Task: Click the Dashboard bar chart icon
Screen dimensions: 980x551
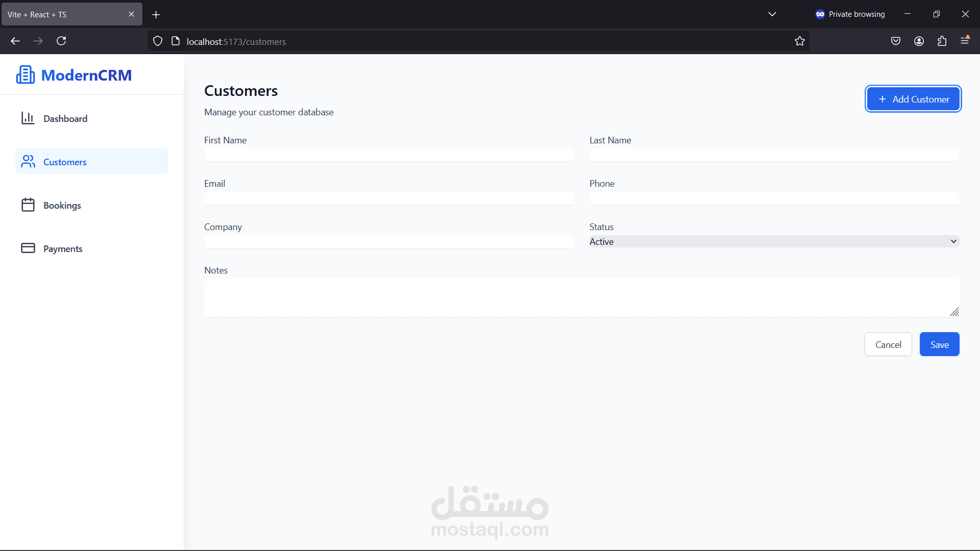Action: click(x=28, y=118)
